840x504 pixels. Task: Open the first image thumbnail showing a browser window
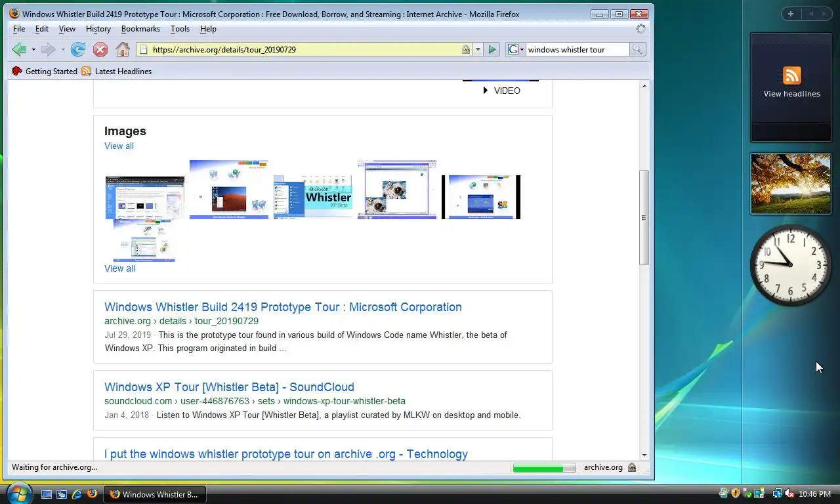tap(145, 198)
